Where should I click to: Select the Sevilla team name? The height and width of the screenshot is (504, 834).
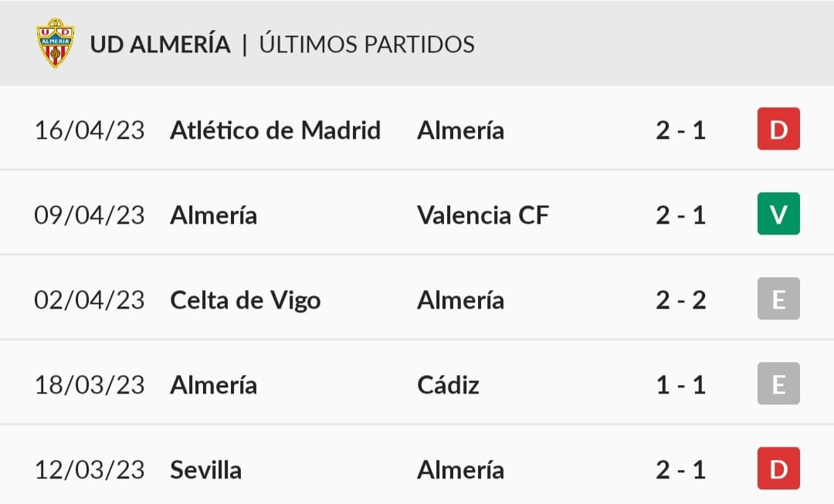click(x=206, y=470)
